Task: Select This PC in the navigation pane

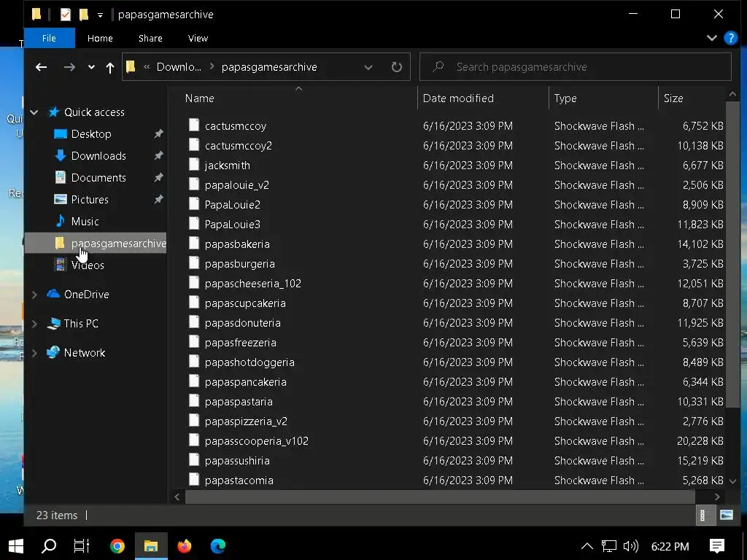Action: [81, 323]
